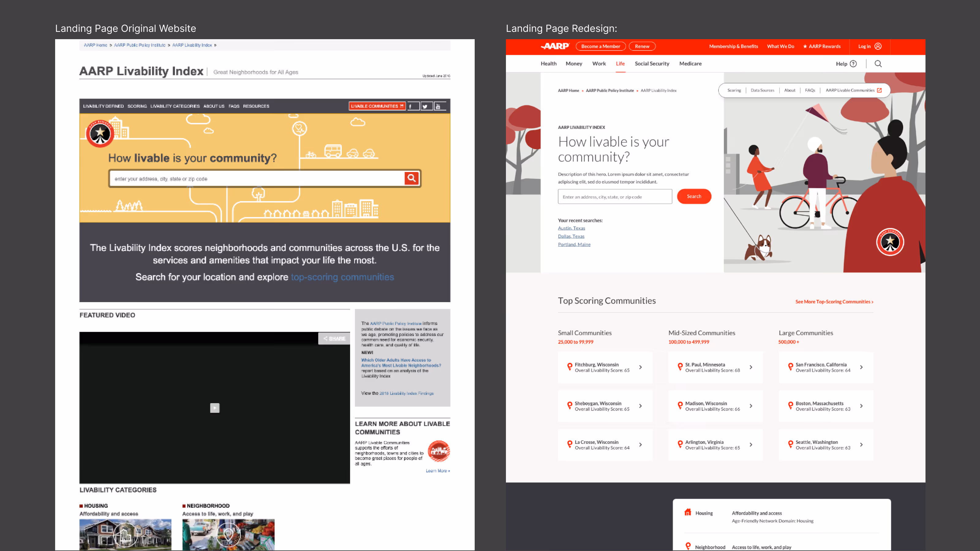
Task: Focus the original address search field
Action: (257, 179)
